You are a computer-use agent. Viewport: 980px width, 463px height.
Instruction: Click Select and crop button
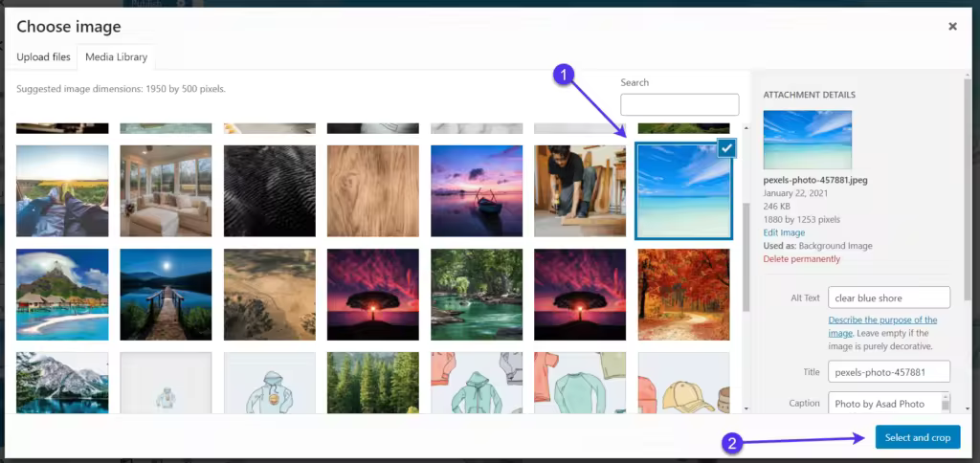[918, 437]
